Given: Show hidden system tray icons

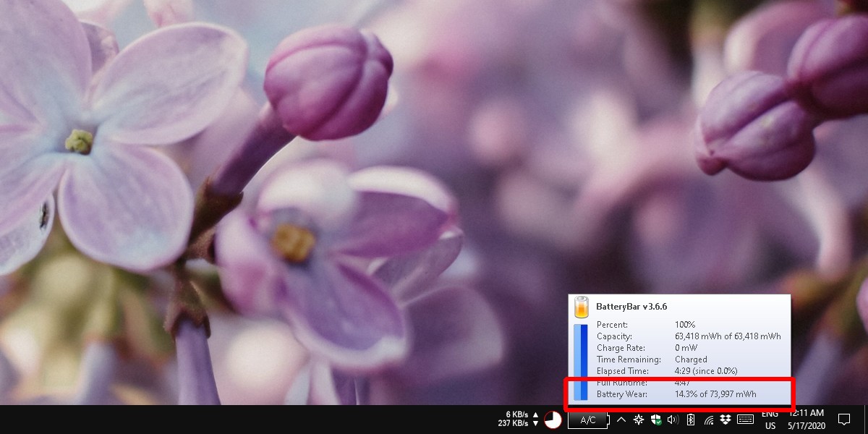Looking at the screenshot, I should (621, 420).
